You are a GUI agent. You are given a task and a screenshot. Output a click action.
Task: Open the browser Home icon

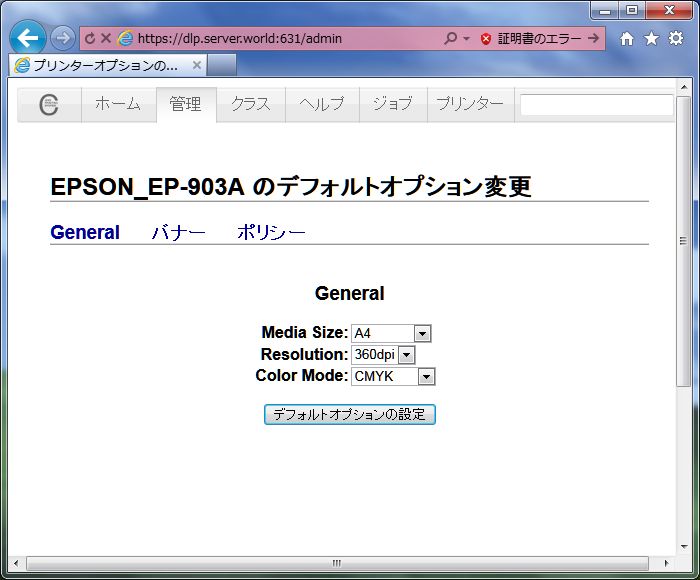pos(627,39)
